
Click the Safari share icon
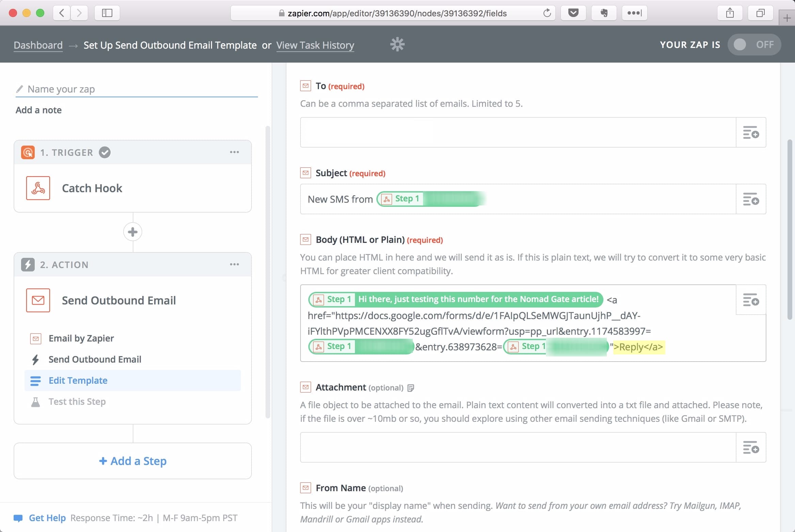[x=730, y=13]
